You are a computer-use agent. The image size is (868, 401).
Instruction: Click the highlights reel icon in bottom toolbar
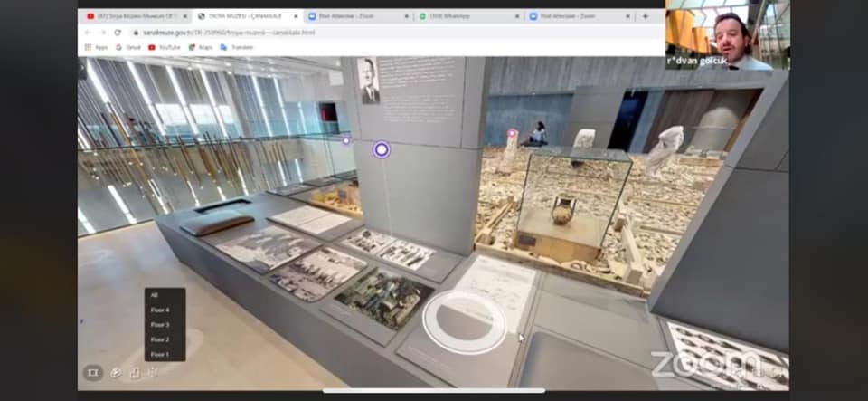point(92,372)
